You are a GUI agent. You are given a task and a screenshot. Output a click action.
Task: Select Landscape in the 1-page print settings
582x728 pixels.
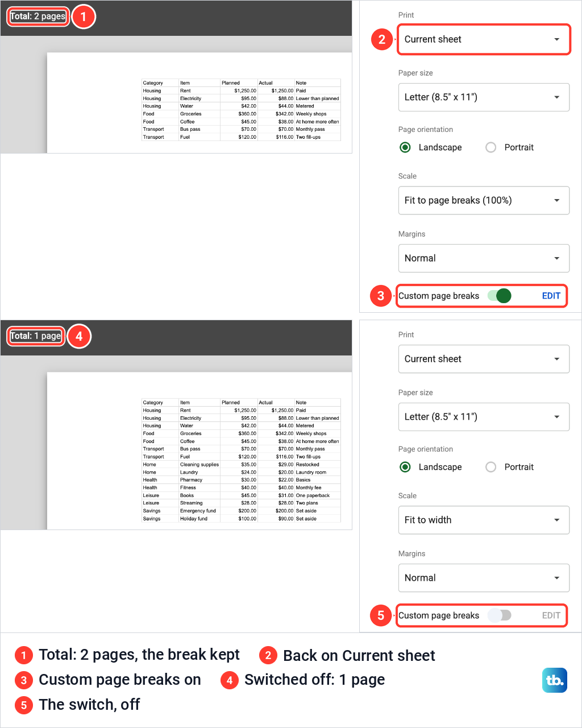[431, 467]
